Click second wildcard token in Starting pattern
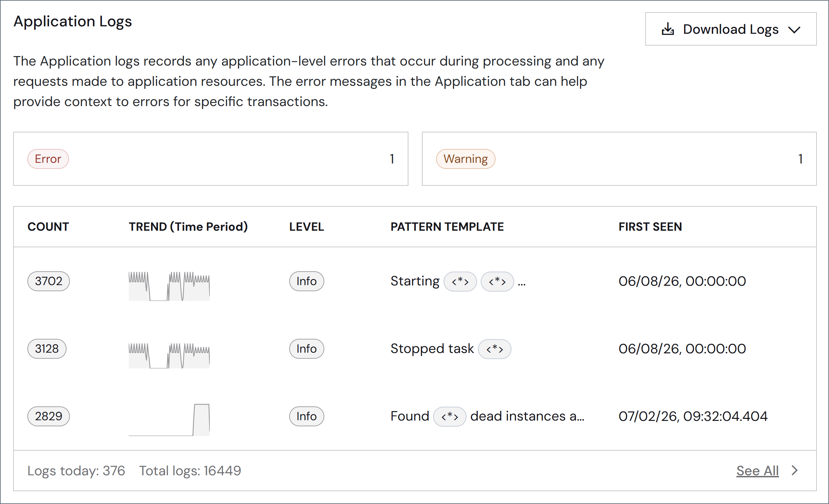 497,281
